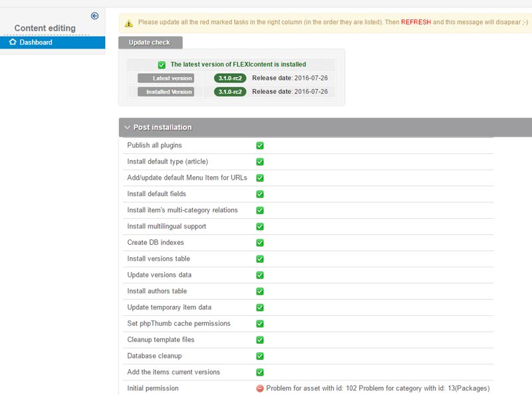Click the red error icon for Initial permission
This screenshot has height=395, width=532.
[x=260, y=388]
